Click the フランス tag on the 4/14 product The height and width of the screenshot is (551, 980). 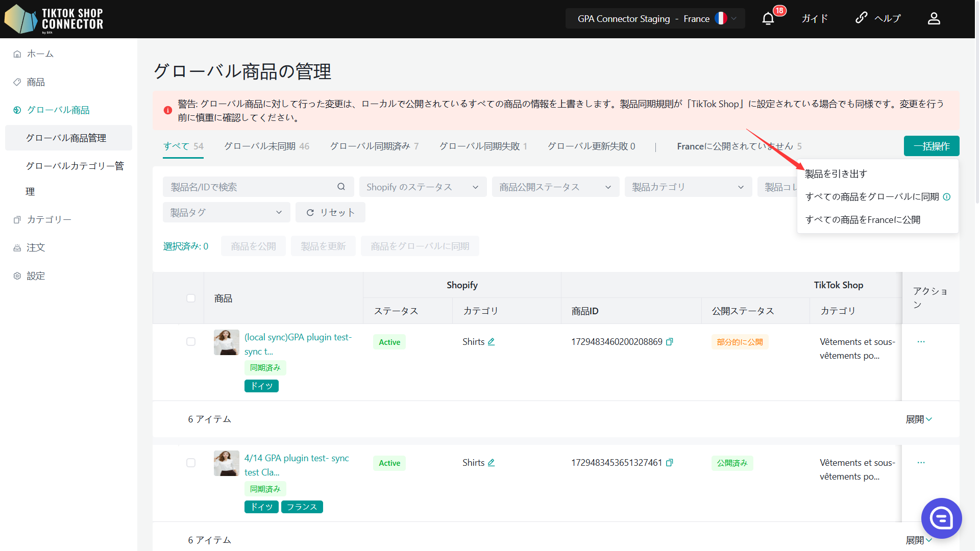tap(302, 507)
